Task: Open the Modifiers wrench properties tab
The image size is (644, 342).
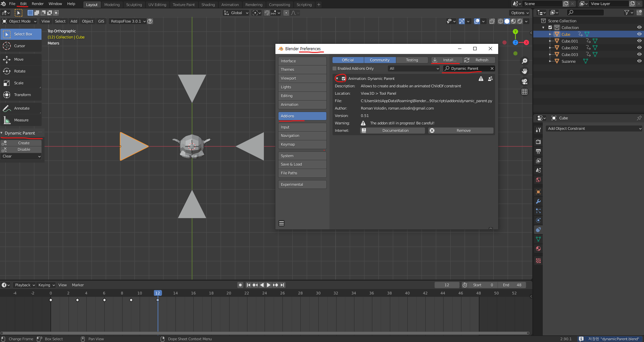Action: point(538,201)
